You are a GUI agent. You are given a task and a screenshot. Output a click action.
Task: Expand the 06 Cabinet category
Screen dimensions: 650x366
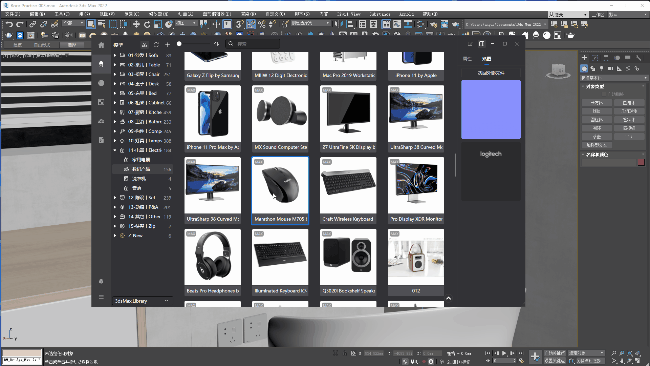click(115, 102)
